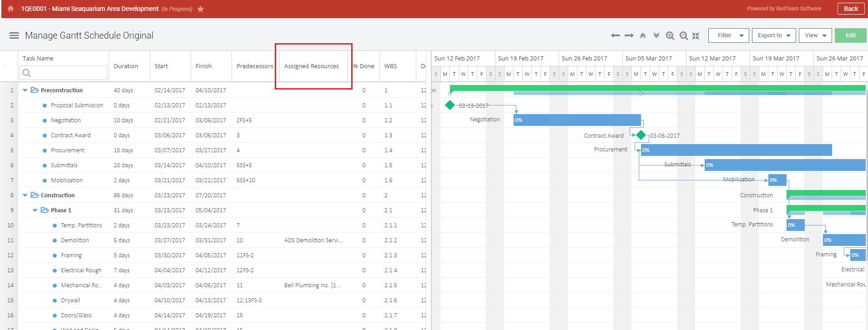Collapse the Phase 1 subgroup

(35, 210)
